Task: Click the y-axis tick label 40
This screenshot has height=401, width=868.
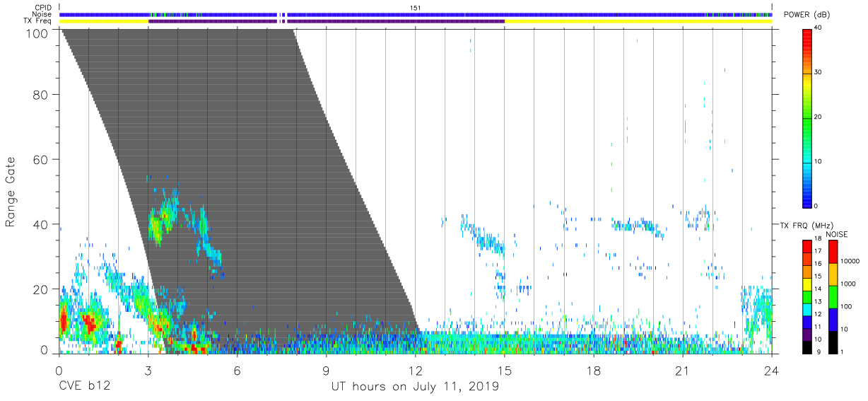Action: 40,224
